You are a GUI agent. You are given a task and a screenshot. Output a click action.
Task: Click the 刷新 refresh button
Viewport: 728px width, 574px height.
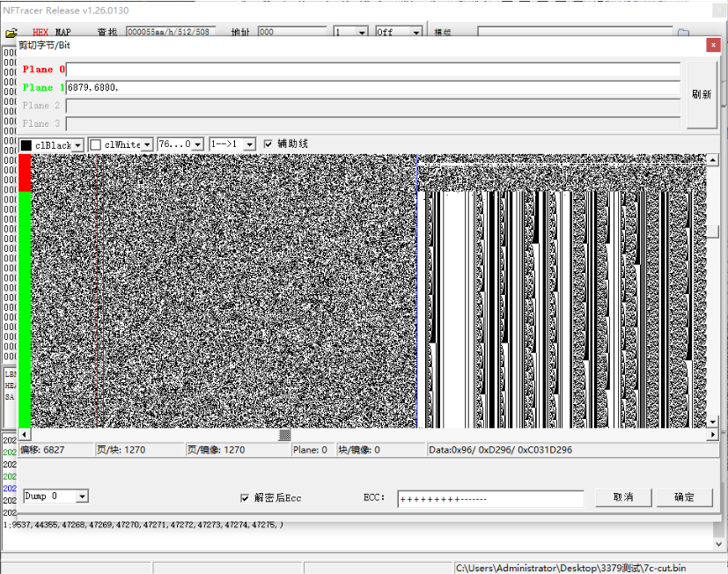click(701, 95)
